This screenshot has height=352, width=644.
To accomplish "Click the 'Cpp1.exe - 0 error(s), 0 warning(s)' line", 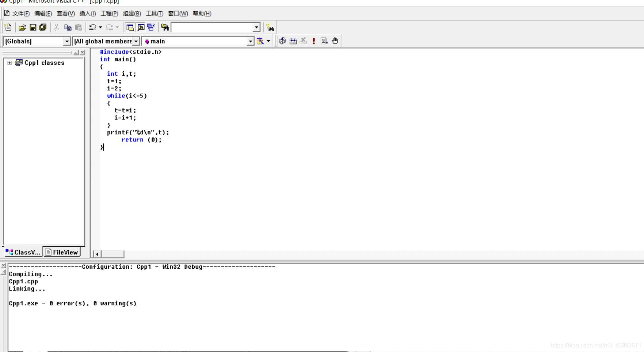I will 73,303.
